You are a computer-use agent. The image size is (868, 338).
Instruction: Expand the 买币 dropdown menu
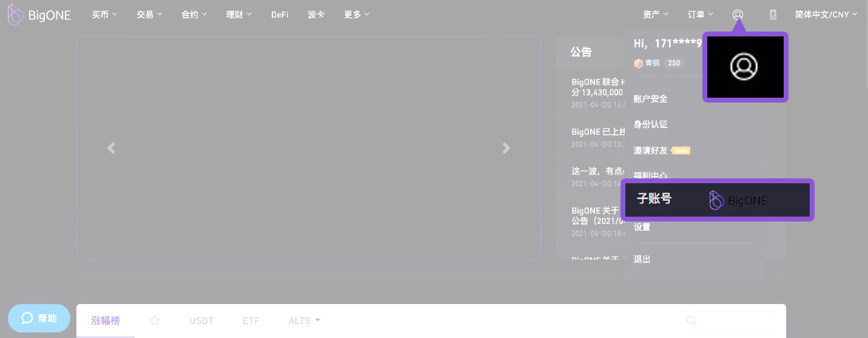(x=104, y=15)
